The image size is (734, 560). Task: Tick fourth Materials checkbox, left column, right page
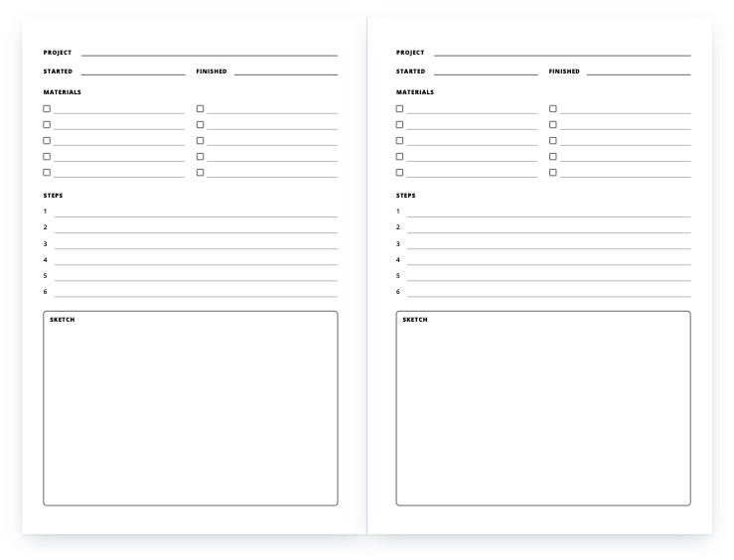tap(399, 156)
